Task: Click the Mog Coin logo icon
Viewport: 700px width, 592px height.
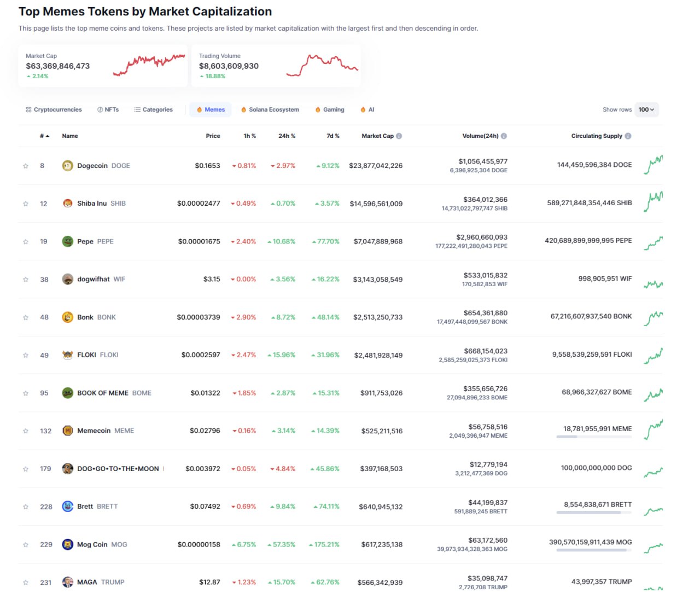Action: click(x=67, y=544)
